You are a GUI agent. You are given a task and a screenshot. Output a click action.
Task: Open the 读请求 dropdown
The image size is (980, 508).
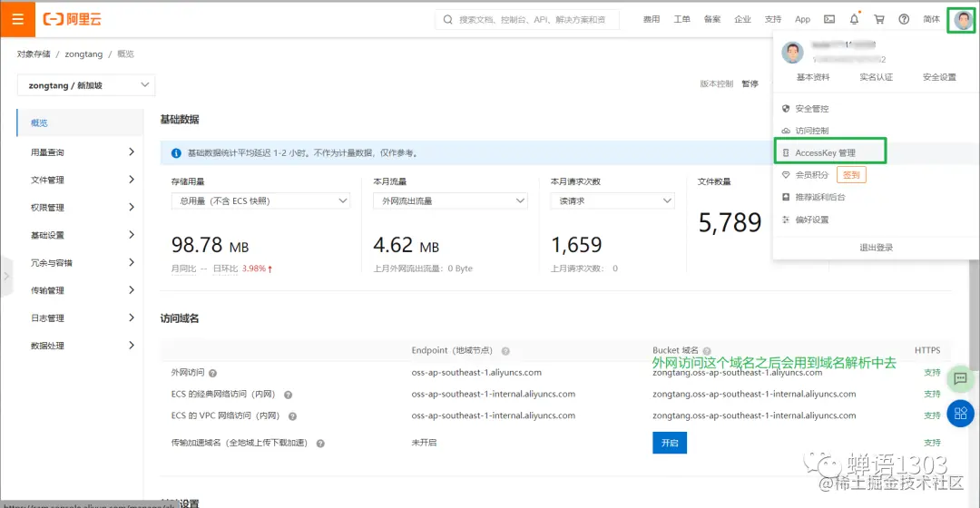[612, 200]
